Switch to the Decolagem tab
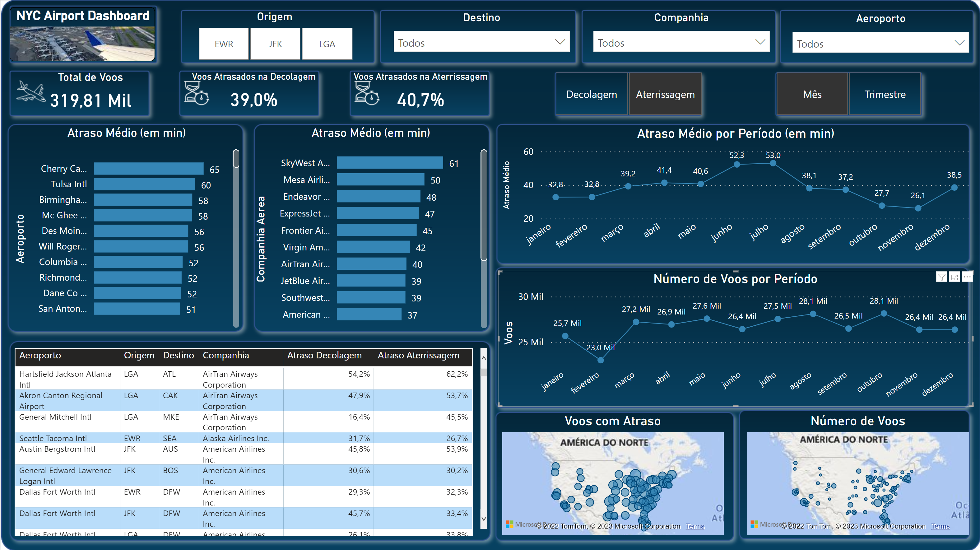Image resolution: width=980 pixels, height=550 pixels. [x=591, y=94]
